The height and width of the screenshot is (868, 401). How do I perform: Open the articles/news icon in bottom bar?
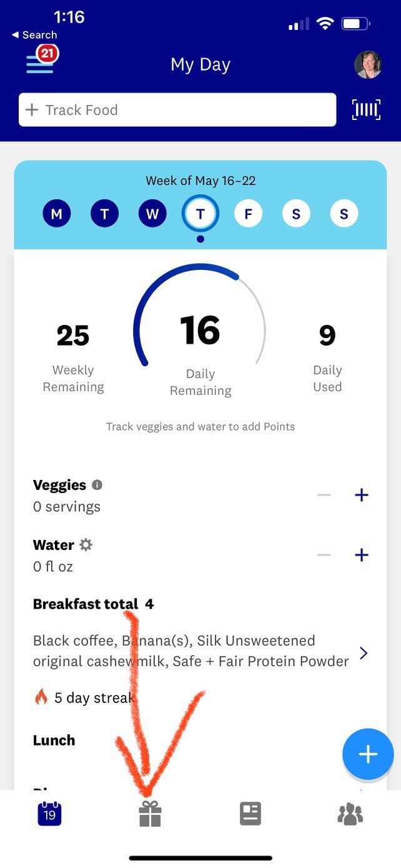[x=250, y=812]
